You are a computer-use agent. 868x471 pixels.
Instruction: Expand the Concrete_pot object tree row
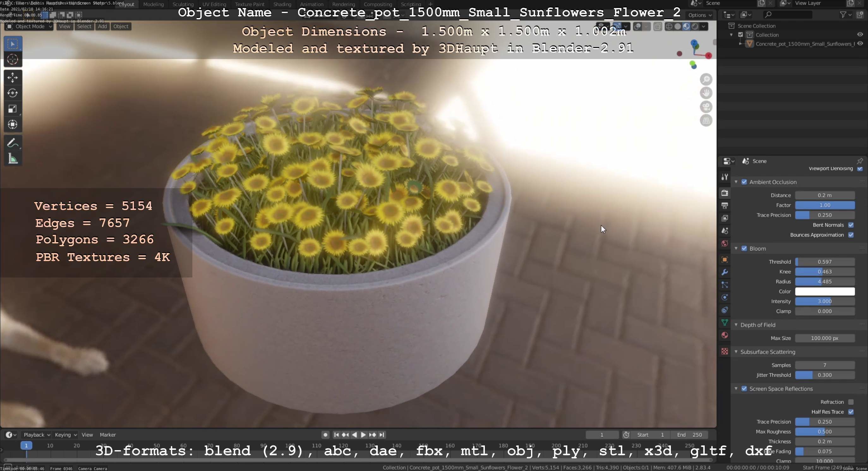[x=740, y=44]
